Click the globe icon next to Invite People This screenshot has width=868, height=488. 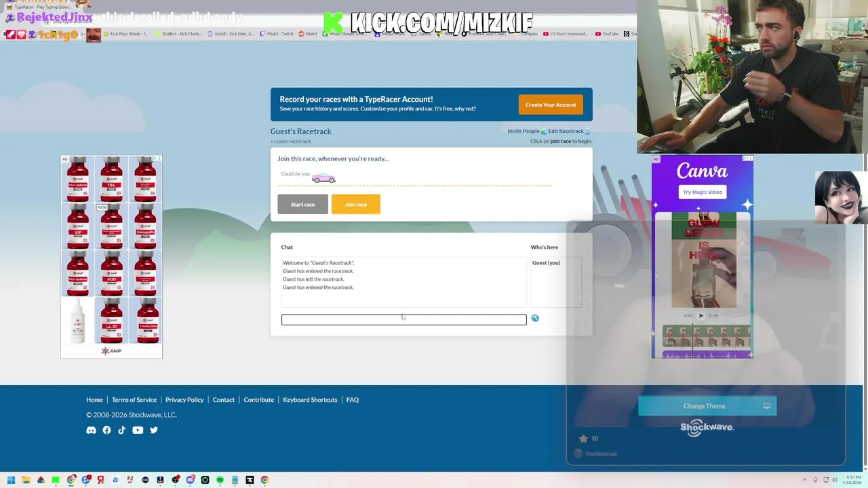543,131
